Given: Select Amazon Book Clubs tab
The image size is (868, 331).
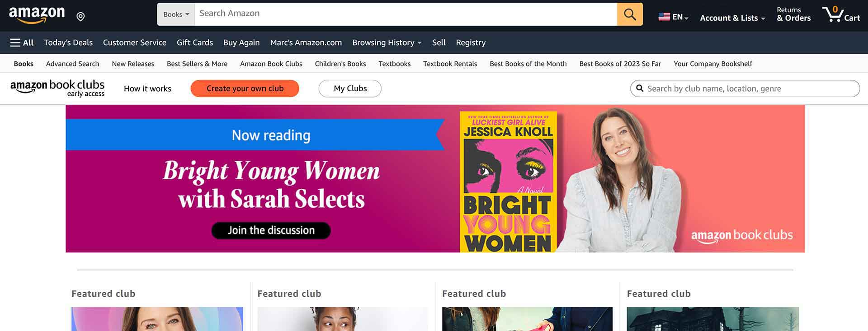Looking at the screenshot, I should click(271, 64).
